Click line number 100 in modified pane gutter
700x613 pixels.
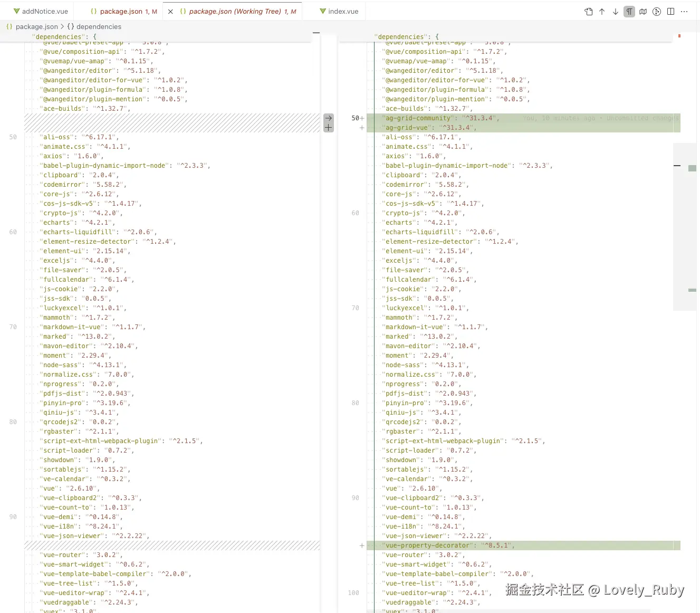click(353, 593)
